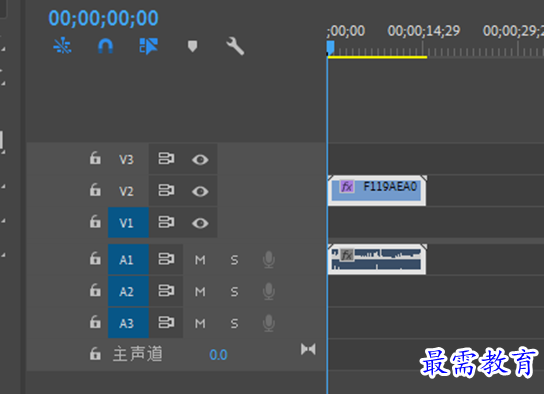
Task: Toggle the magnet Snap icon
Action: (x=105, y=46)
